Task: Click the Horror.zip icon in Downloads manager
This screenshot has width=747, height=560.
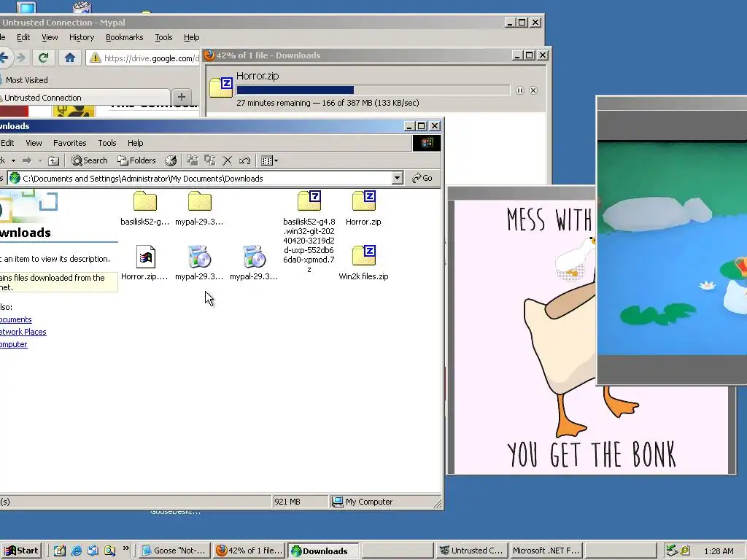Action: coord(221,87)
